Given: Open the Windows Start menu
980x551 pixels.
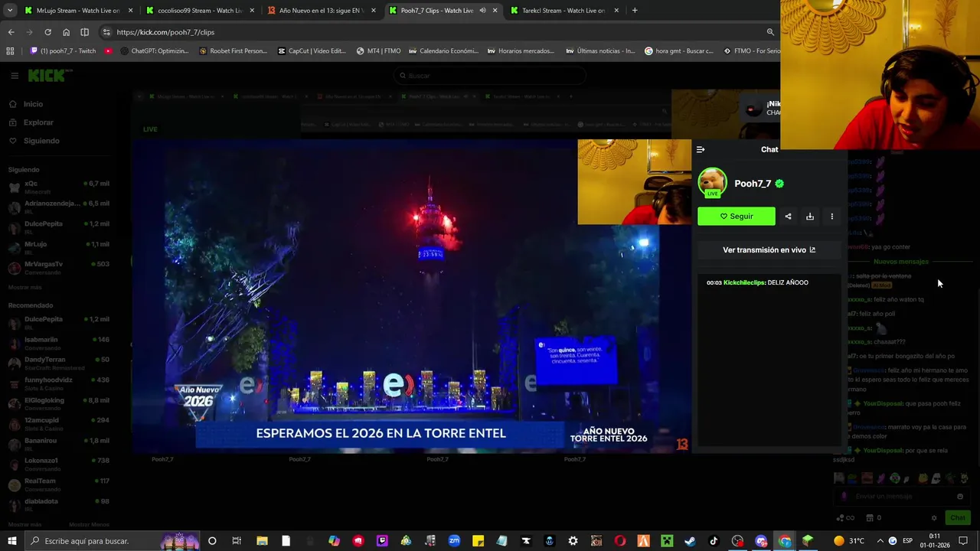Looking at the screenshot, I should tap(11, 541).
